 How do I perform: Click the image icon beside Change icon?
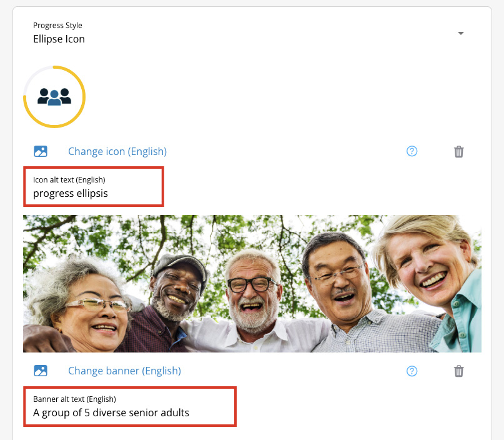[x=41, y=151]
